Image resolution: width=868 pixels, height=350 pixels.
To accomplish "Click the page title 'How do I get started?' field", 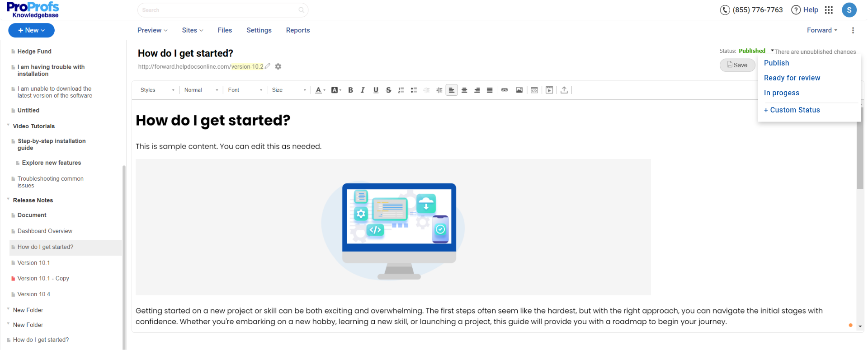I will (x=185, y=53).
